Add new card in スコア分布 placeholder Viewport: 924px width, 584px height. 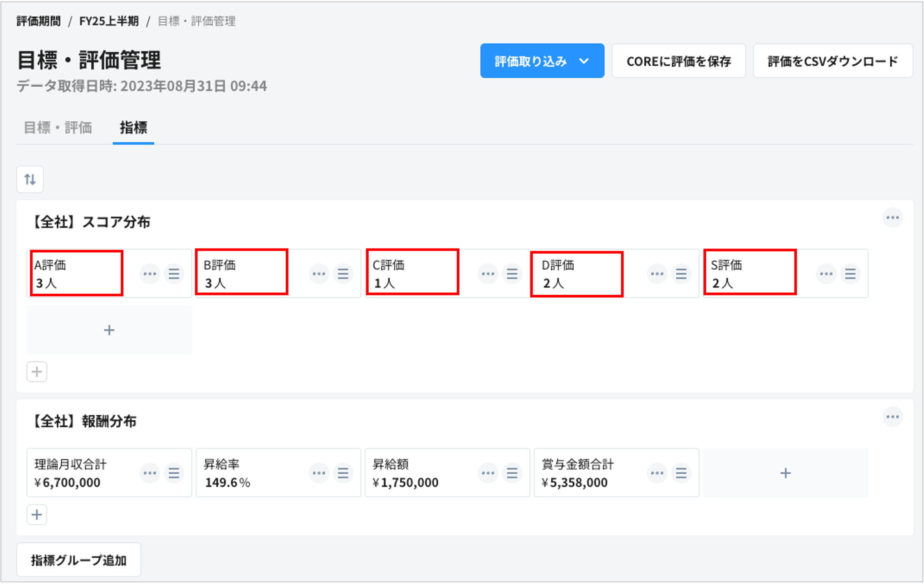pos(109,330)
